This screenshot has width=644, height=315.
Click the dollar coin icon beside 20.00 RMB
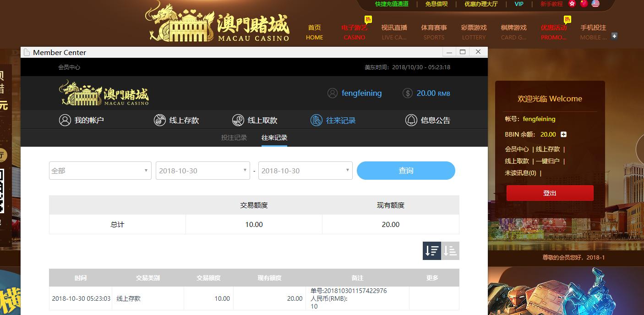click(408, 93)
